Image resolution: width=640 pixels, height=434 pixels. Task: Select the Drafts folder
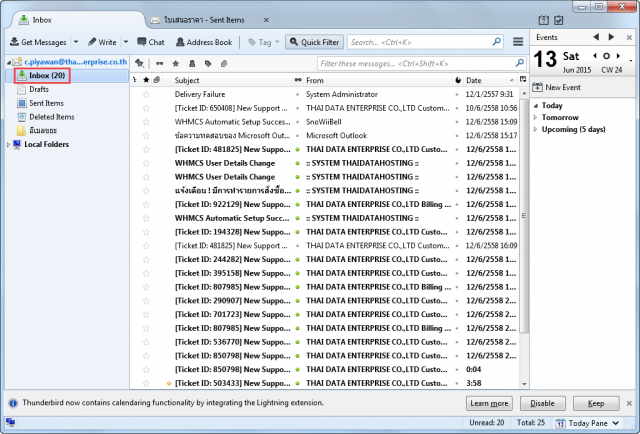coord(39,89)
